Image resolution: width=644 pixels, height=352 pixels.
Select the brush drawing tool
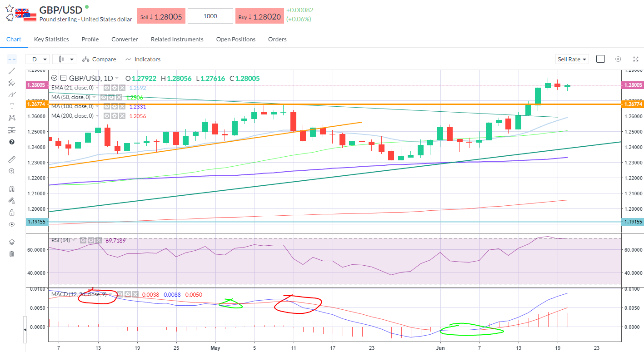point(12,94)
